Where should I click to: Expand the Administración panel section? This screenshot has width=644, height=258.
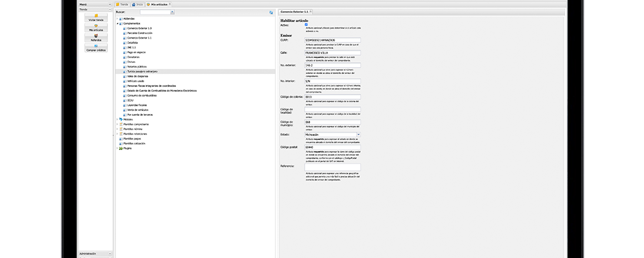(109, 253)
